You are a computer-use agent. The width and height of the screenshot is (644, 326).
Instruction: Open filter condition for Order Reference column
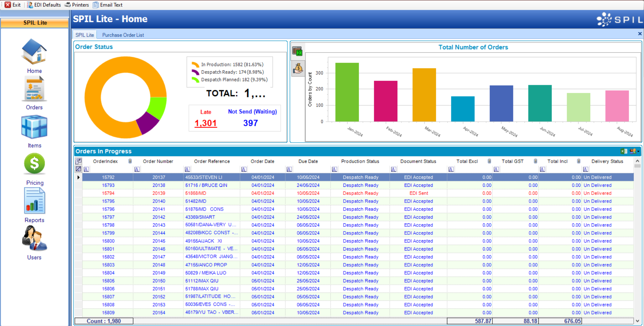click(x=187, y=169)
